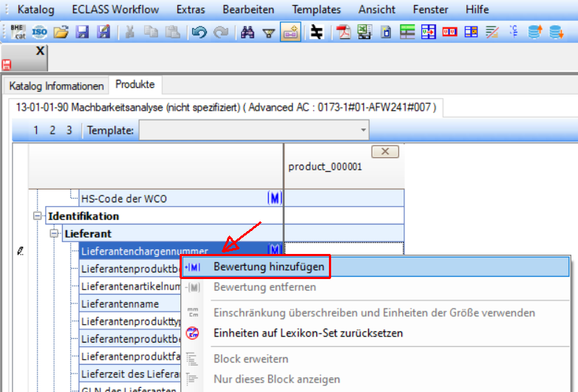
Task: Open the ECLASS Workflow menu
Action: click(x=115, y=9)
